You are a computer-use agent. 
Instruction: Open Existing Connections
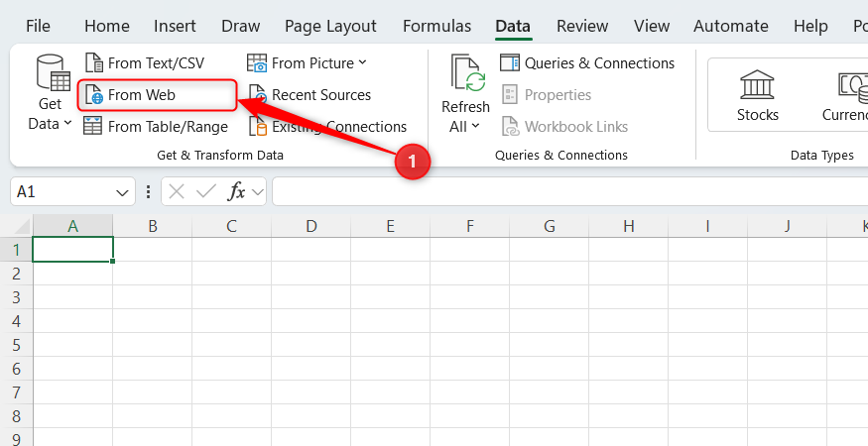[327, 127]
